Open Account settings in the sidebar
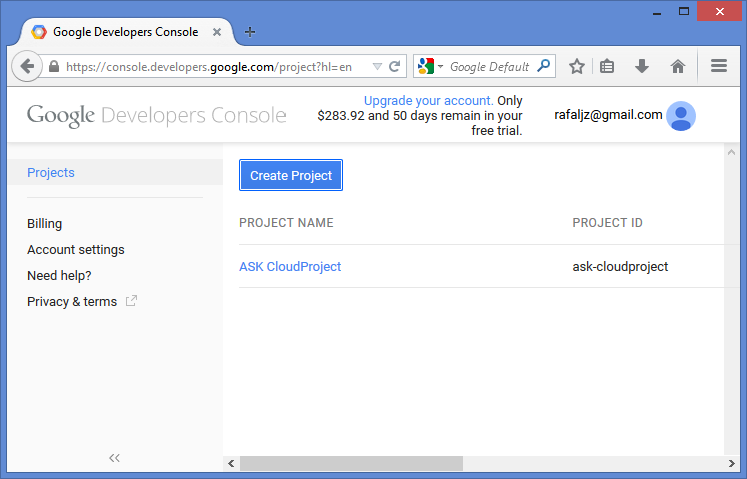The height and width of the screenshot is (479, 747). click(76, 250)
